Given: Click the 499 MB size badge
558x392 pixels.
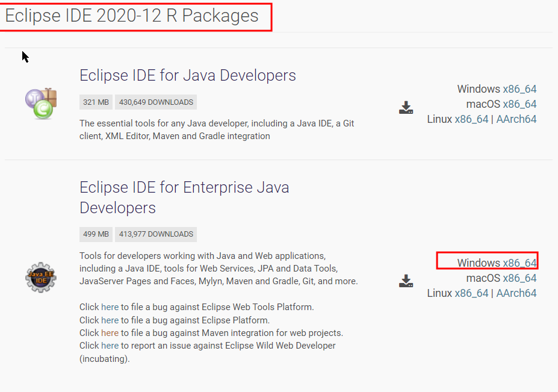Looking at the screenshot, I should pyautogui.click(x=96, y=234).
